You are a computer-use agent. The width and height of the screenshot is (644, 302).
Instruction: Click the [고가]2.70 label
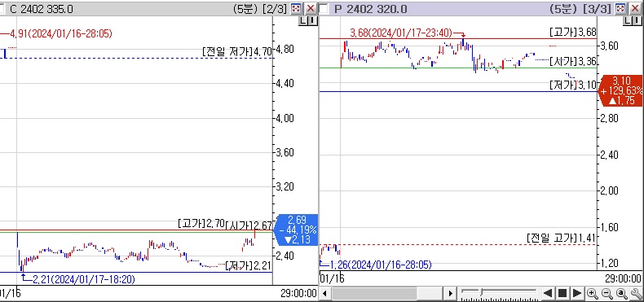(201, 224)
